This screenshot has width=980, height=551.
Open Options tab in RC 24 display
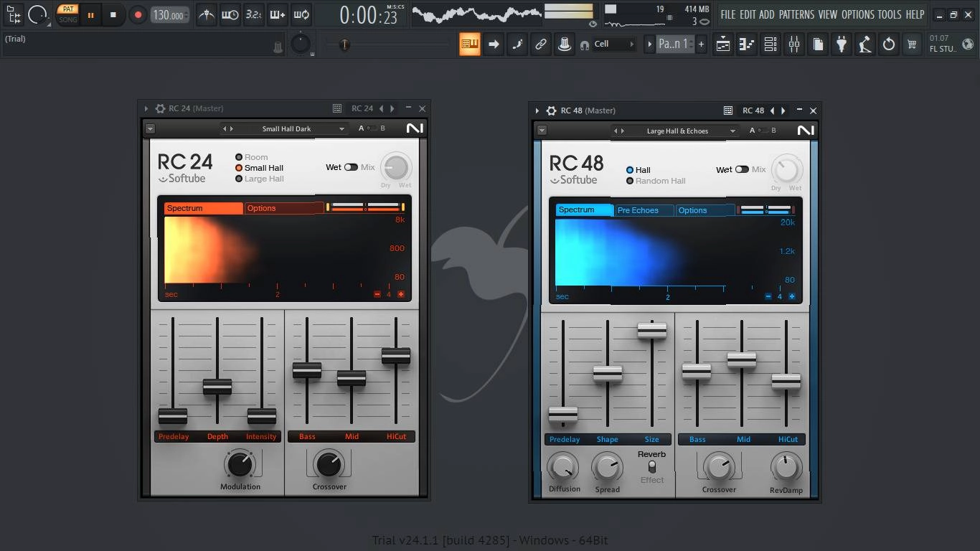point(284,208)
